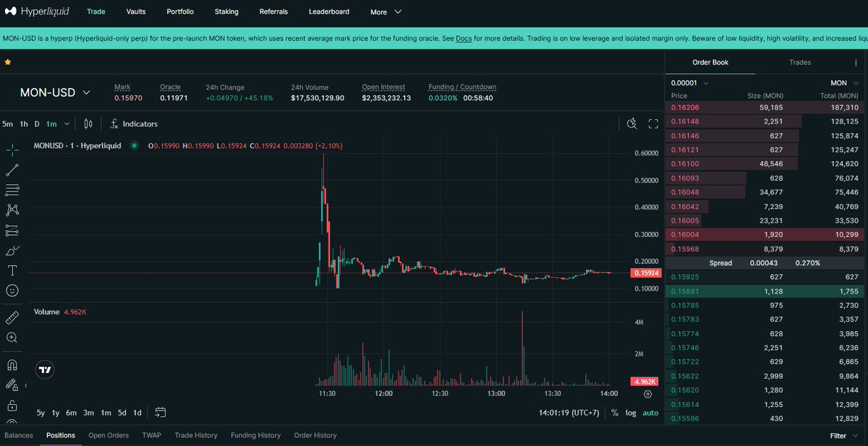Open the Portfolio page
868x446 pixels.
coord(180,12)
